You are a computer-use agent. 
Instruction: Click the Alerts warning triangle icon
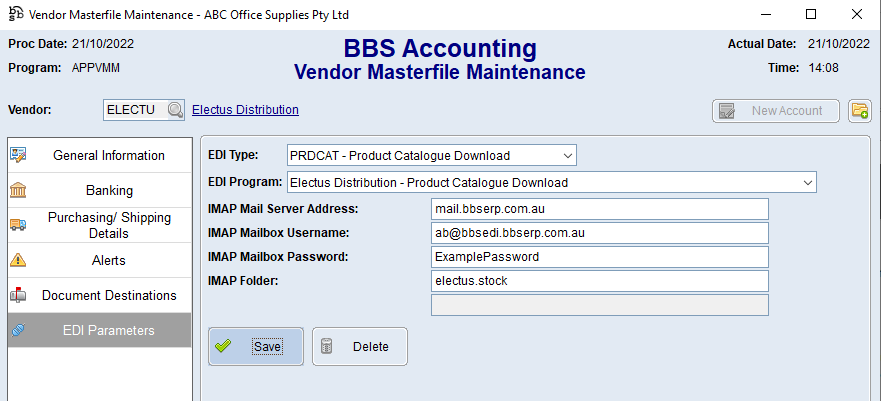point(18,260)
